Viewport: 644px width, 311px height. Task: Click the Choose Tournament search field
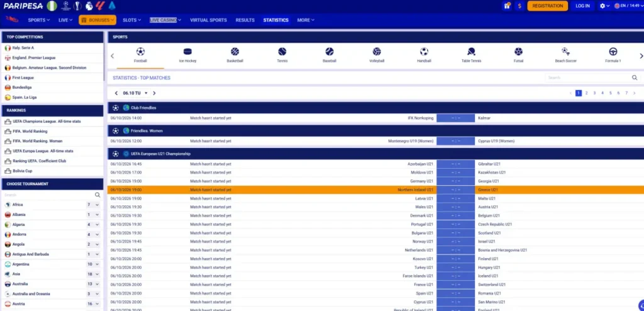click(48, 195)
